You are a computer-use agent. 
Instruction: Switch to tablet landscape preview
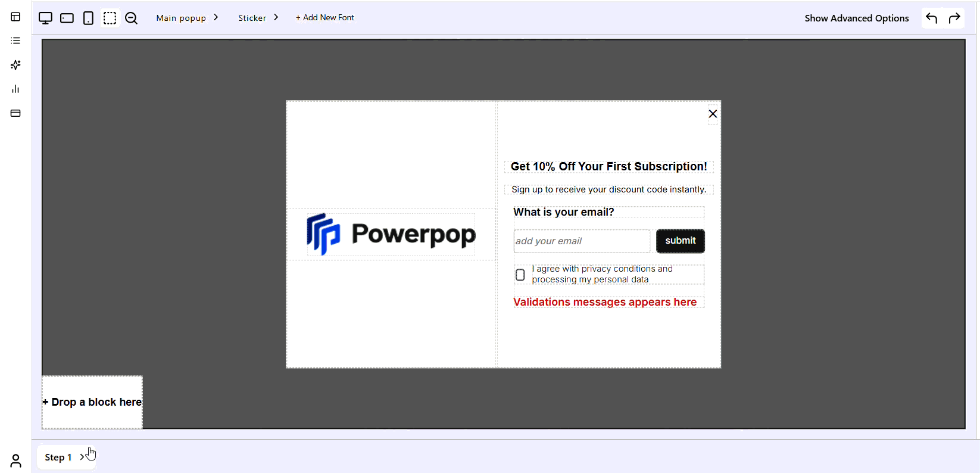tap(67, 18)
